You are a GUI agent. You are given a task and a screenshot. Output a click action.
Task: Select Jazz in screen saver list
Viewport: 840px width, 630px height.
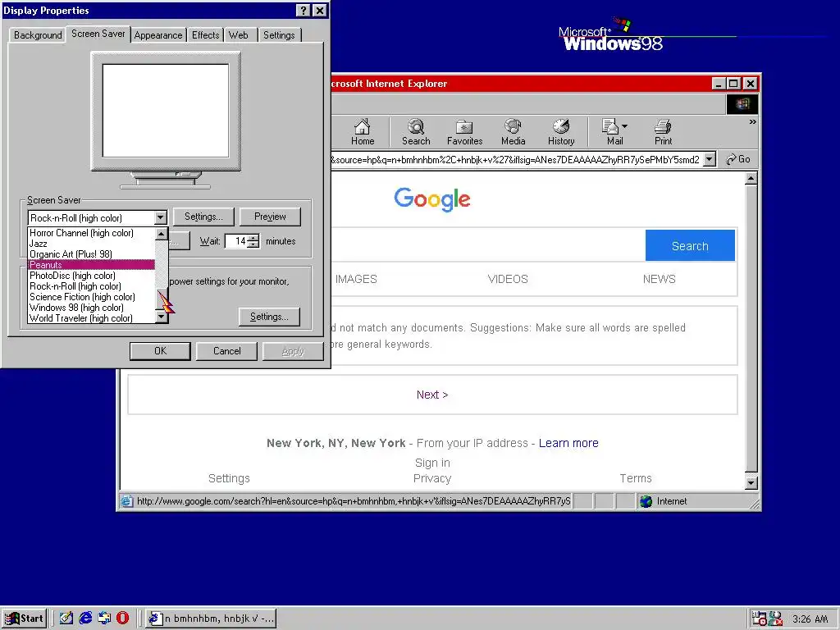(x=91, y=244)
